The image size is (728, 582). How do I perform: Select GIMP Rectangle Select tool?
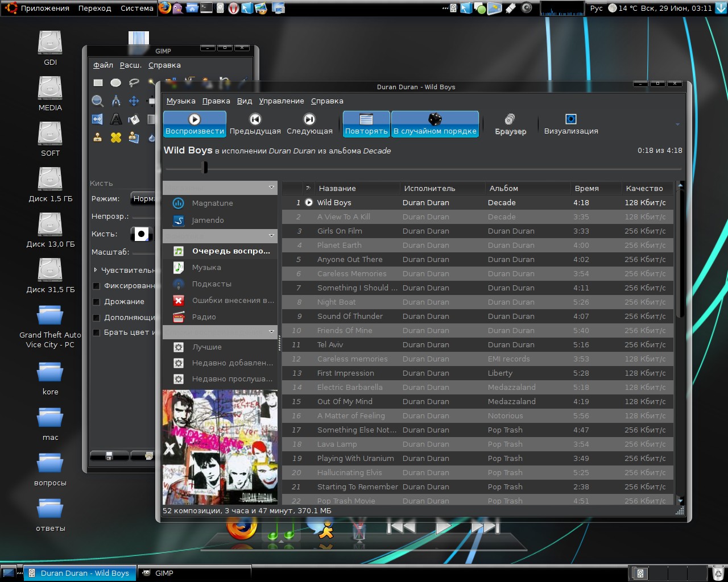tap(98, 82)
